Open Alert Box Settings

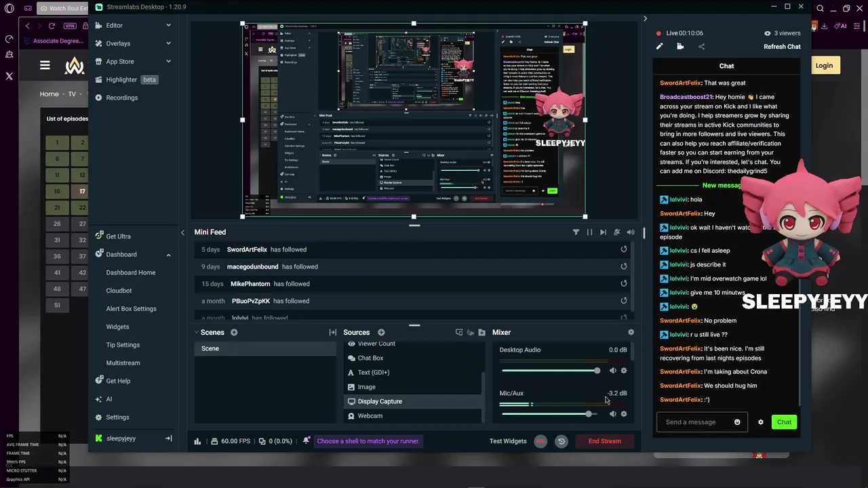pos(131,308)
